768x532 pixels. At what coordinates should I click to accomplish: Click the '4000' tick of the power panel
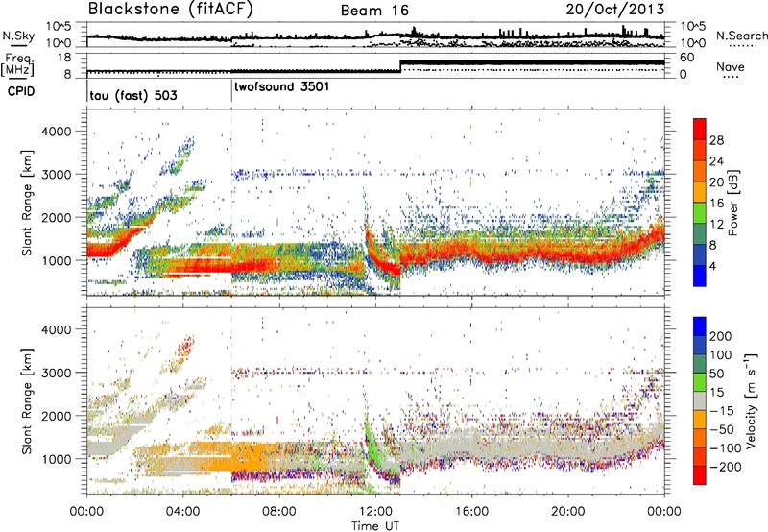coord(56,132)
